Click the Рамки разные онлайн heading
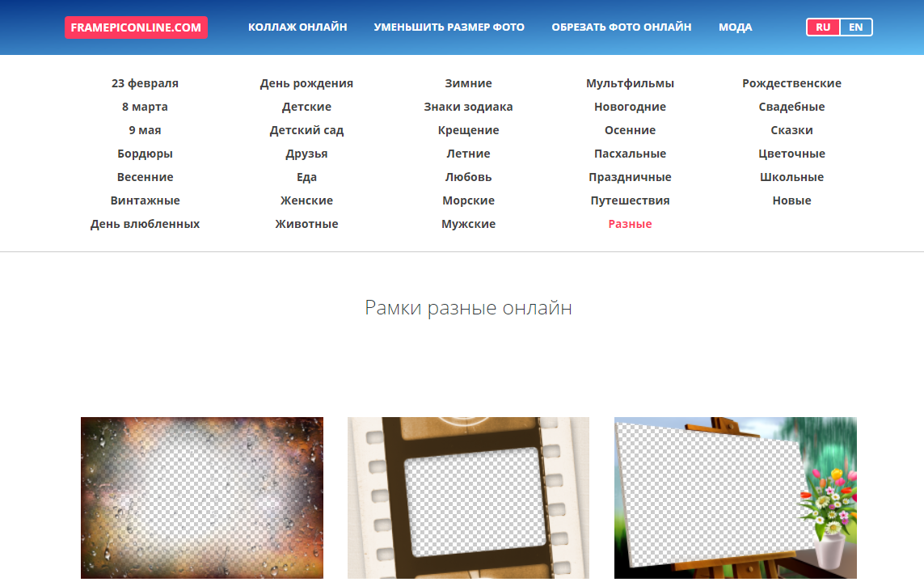Screen dimensions: 924x582 (469, 308)
